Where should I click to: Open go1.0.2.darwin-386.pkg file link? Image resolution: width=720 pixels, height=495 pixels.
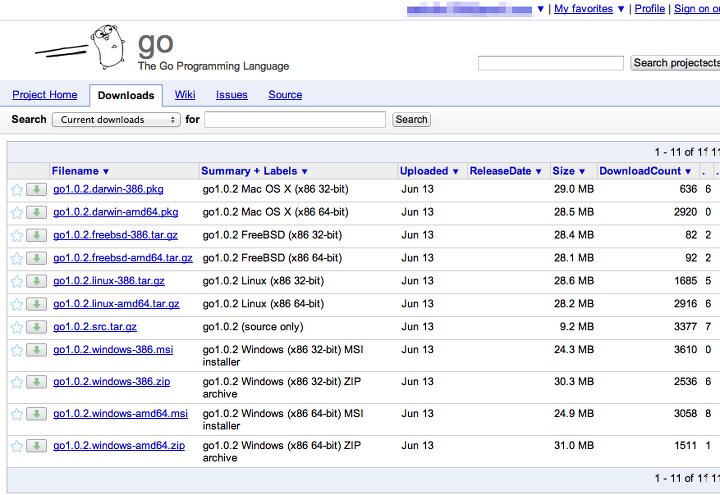tap(108, 189)
